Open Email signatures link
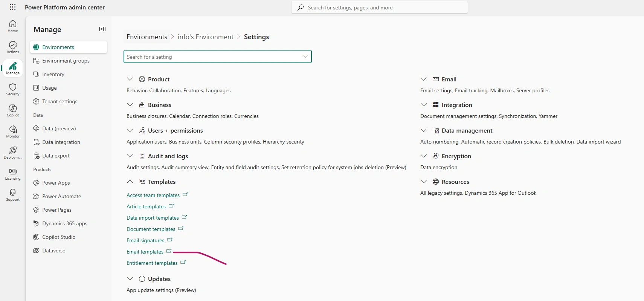644x301 pixels. pyautogui.click(x=145, y=240)
